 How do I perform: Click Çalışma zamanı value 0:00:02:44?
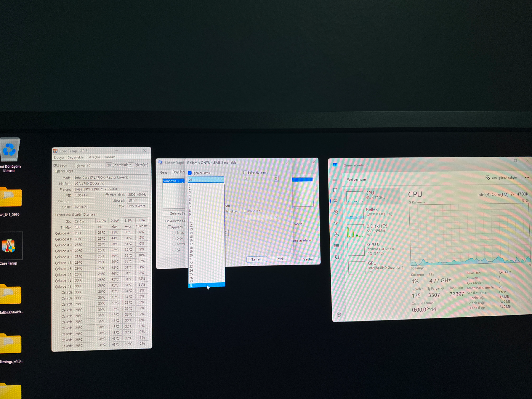424,310
